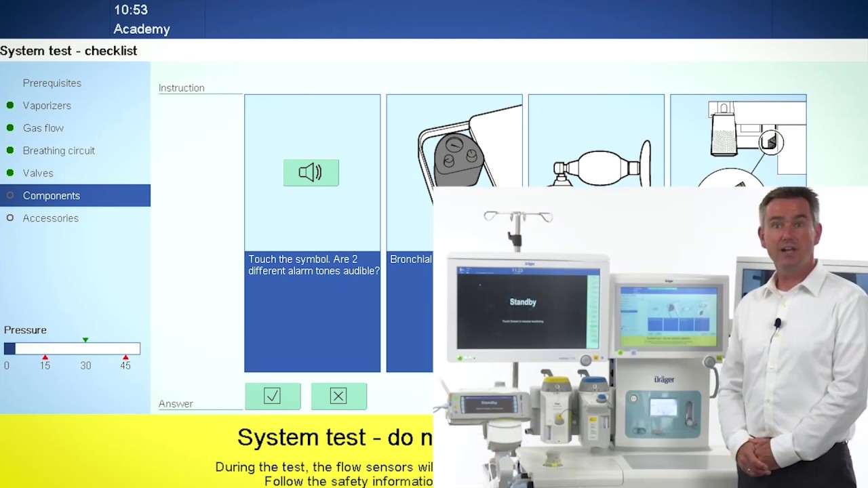
Task: Select the manual resuscitator bag instruction card
Action: pos(596,140)
